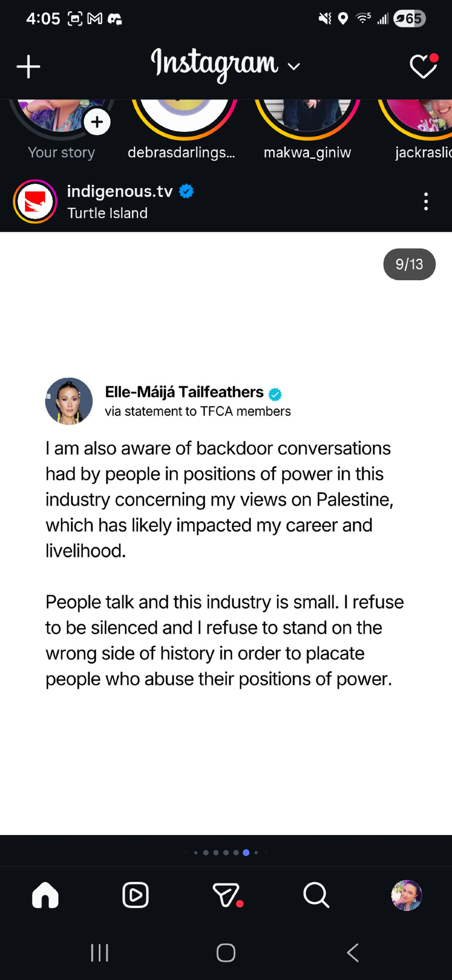Open direct messages from bottom bar

coord(226,895)
